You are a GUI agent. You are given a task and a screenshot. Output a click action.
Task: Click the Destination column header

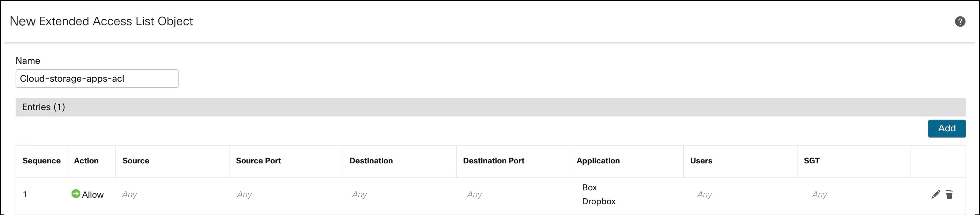coord(371,161)
